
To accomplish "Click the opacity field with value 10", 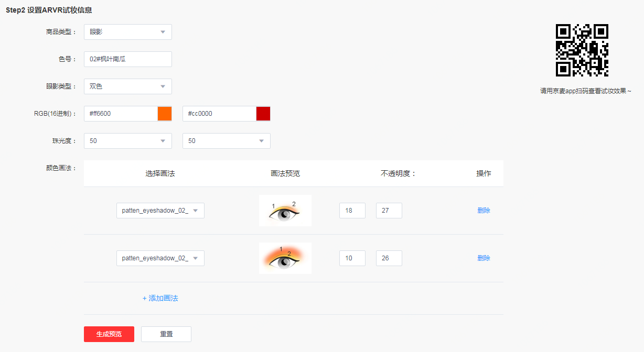I will (352, 258).
